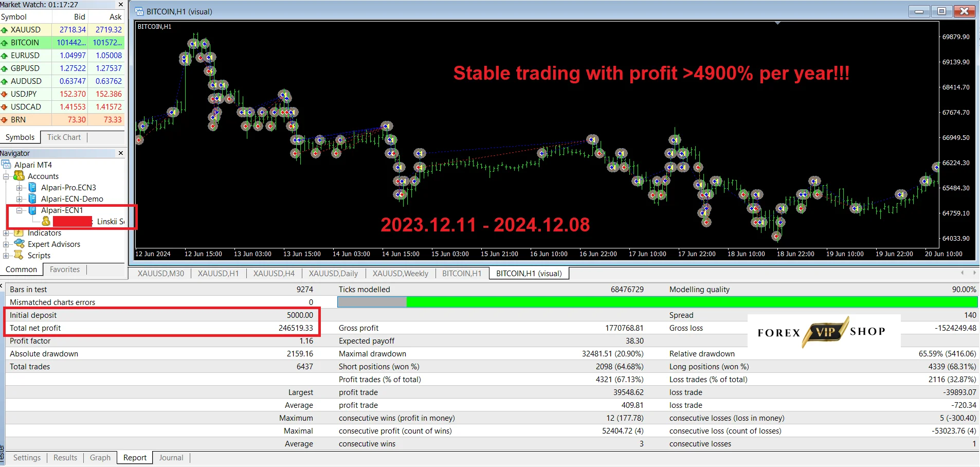
Task: Switch to the XAUUSD,H1 chart tab
Action: (219, 274)
